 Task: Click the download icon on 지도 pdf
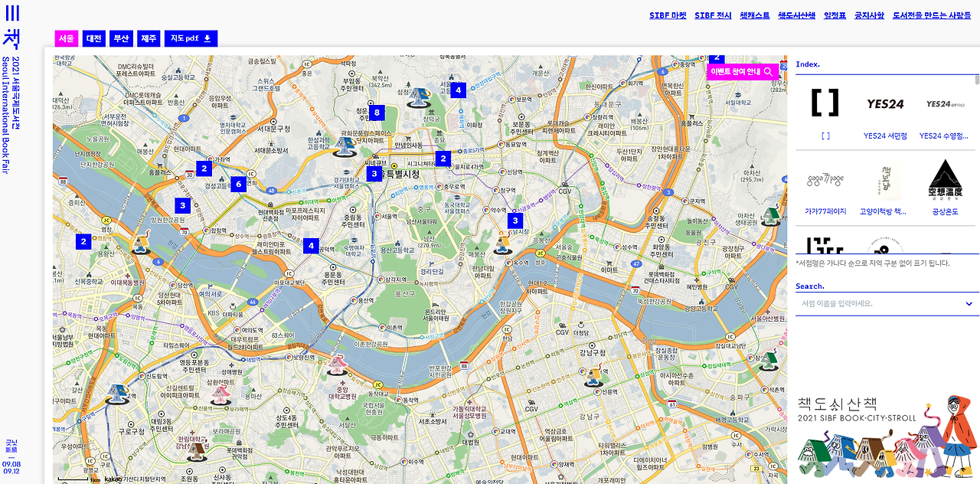(x=207, y=38)
